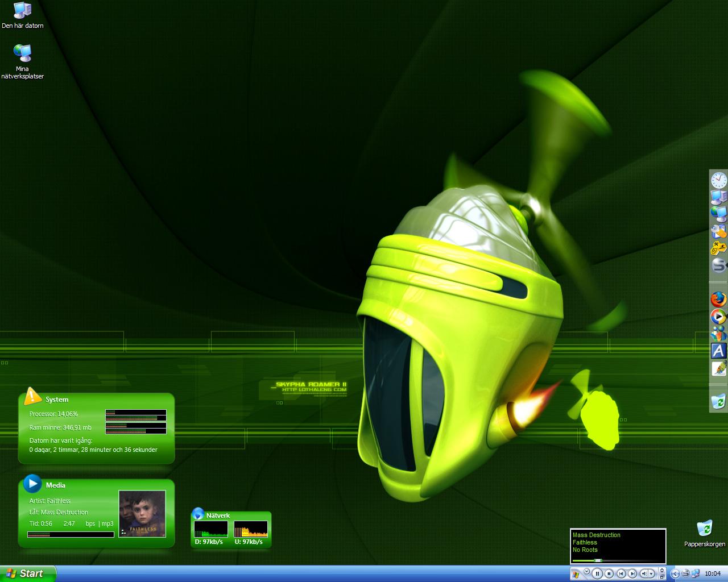Viewport: 728px width, 582px height.
Task: Open My Computer icon in side dock
Action: coord(719,197)
